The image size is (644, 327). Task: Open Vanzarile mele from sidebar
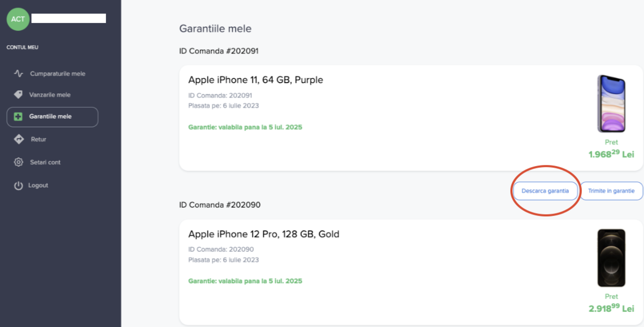(50, 95)
